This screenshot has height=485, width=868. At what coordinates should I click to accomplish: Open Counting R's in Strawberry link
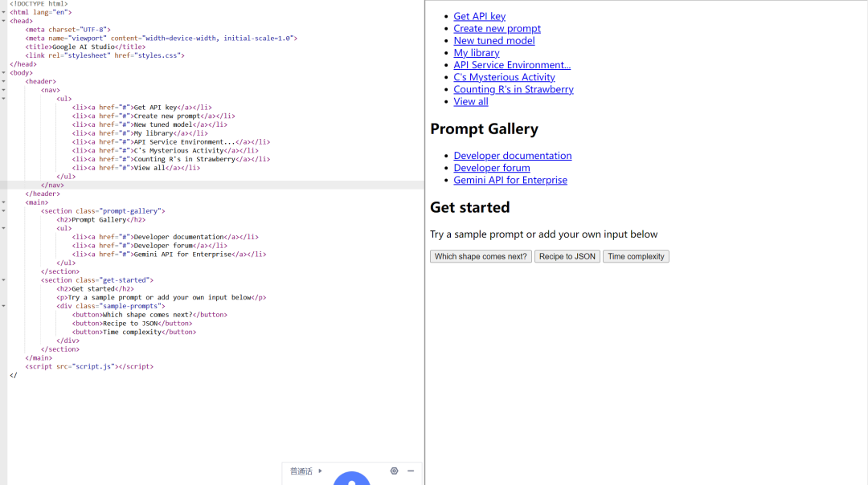[514, 90]
